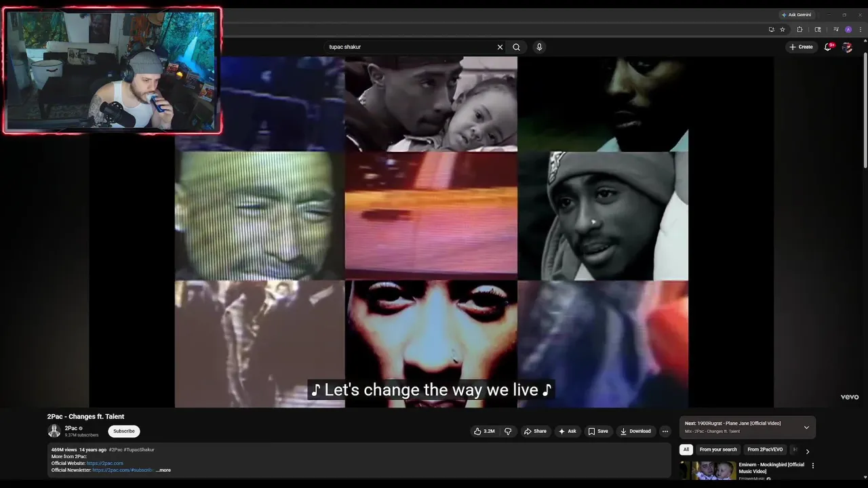Select the From 2PacVEVO chip
Screen dimensions: 868x488
pyautogui.click(x=765, y=449)
